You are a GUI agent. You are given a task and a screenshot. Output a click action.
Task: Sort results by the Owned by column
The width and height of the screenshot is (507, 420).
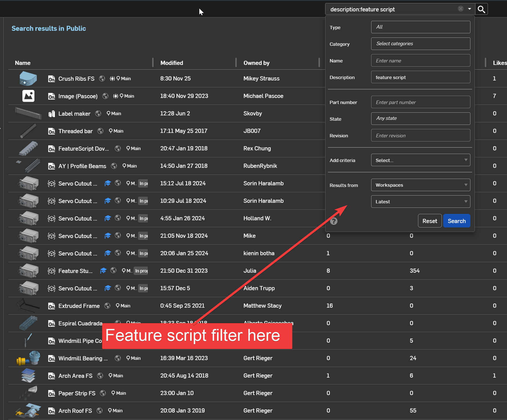click(x=256, y=63)
